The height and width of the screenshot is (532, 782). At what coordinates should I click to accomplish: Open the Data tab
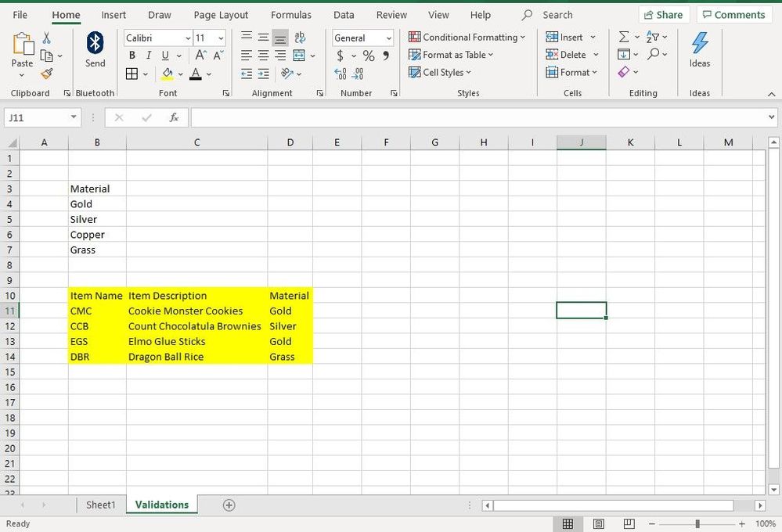pos(344,15)
